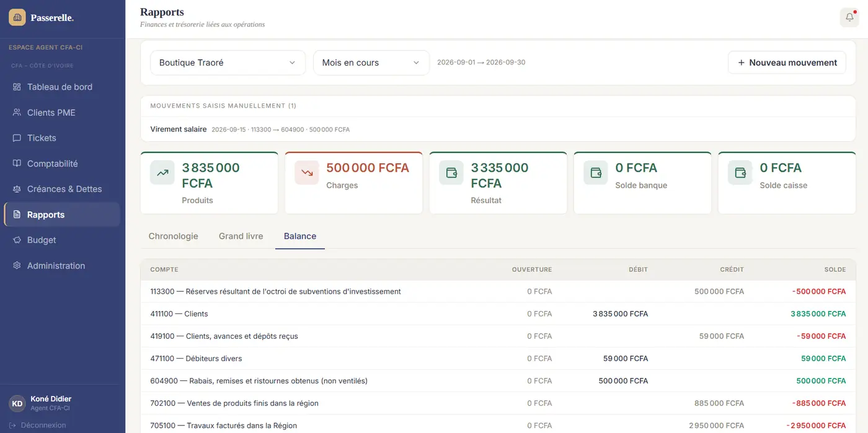Click the KD avatar
This screenshot has width=868, height=433.
pyautogui.click(x=17, y=403)
